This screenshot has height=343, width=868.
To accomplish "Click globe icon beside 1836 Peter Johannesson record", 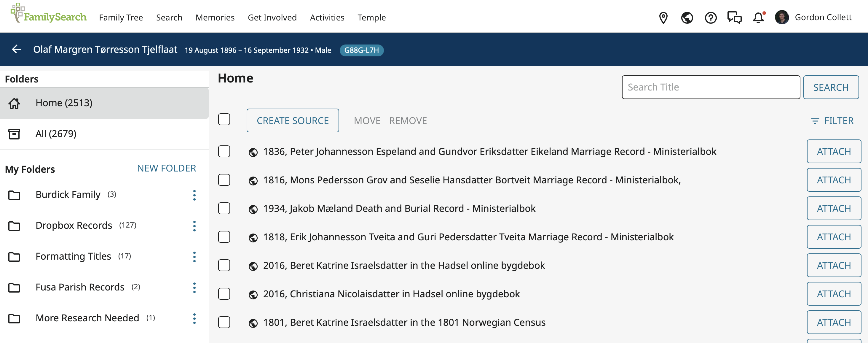I will pyautogui.click(x=253, y=153).
